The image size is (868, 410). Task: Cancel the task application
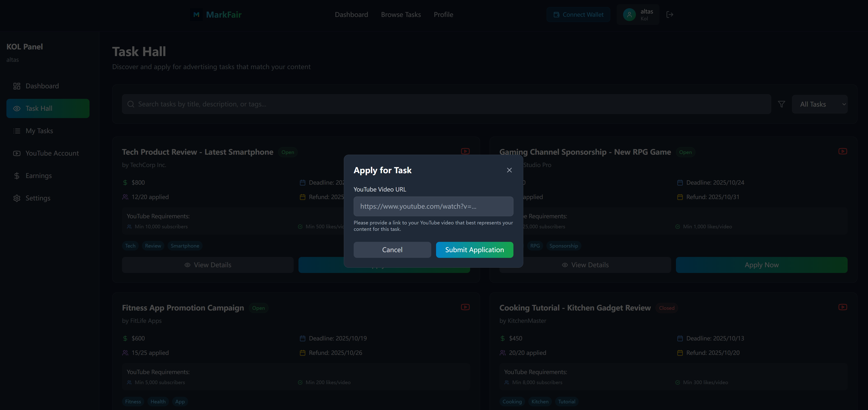click(x=392, y=250)
